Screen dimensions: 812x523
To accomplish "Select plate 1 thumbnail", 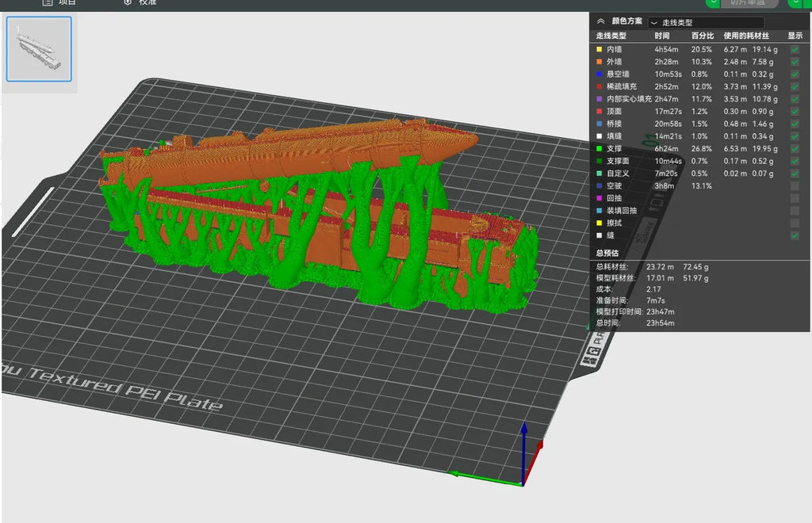I will (39, 48).
